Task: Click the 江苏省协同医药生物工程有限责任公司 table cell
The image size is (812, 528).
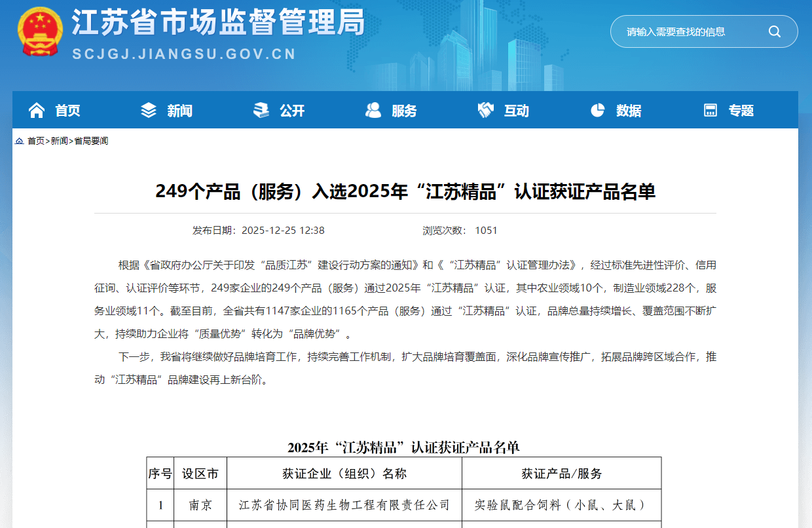Action: [344, 505]
